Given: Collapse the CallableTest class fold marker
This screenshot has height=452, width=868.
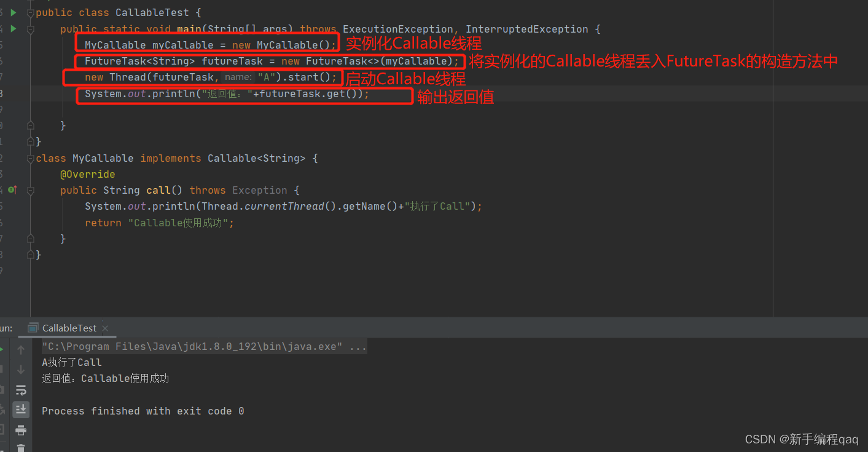Looking at the screenshot, I should [x=31, y=13].
